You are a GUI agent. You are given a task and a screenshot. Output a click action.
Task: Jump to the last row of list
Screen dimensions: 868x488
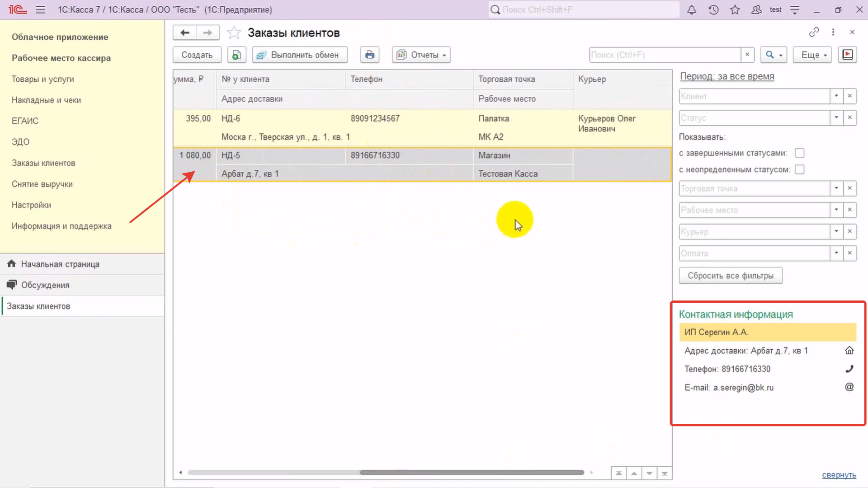click(x=665, y=473)
